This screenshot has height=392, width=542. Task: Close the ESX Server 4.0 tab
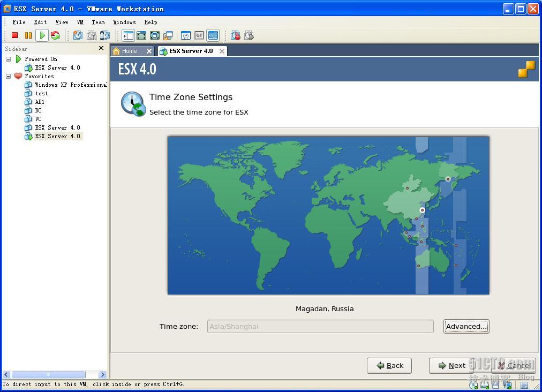(222, 51)
